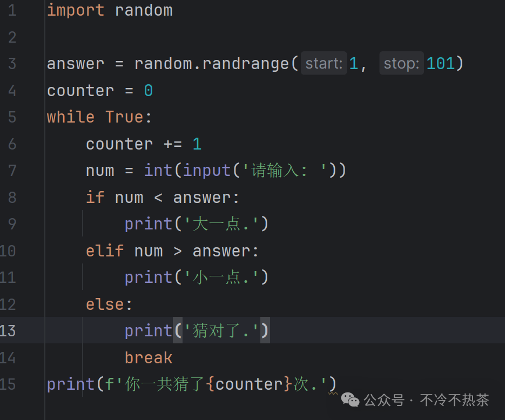Screen dimensions: 505x420
Task: Click the 'stop:' parameter hint
Action: pyautogui.click(x=401, y=63)
